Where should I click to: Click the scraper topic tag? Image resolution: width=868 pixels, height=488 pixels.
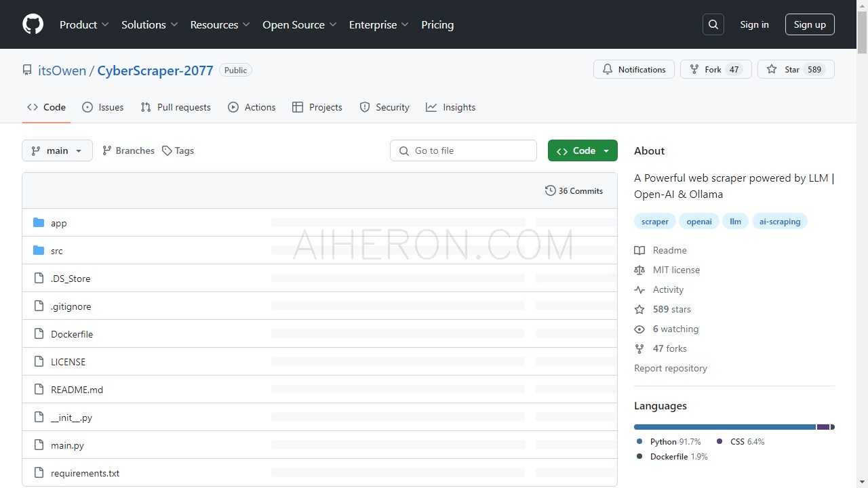[x=655, y=222]
